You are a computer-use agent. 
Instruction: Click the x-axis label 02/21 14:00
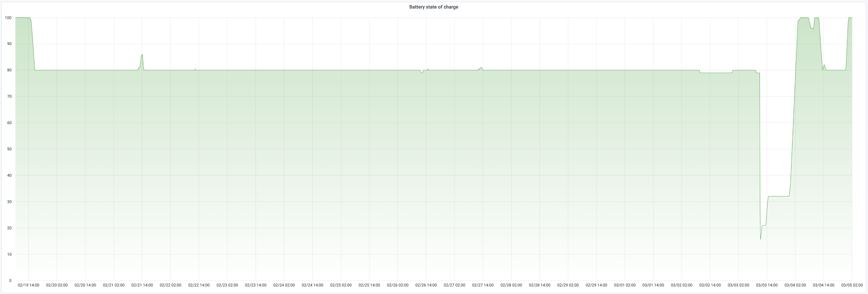[142, 285]
